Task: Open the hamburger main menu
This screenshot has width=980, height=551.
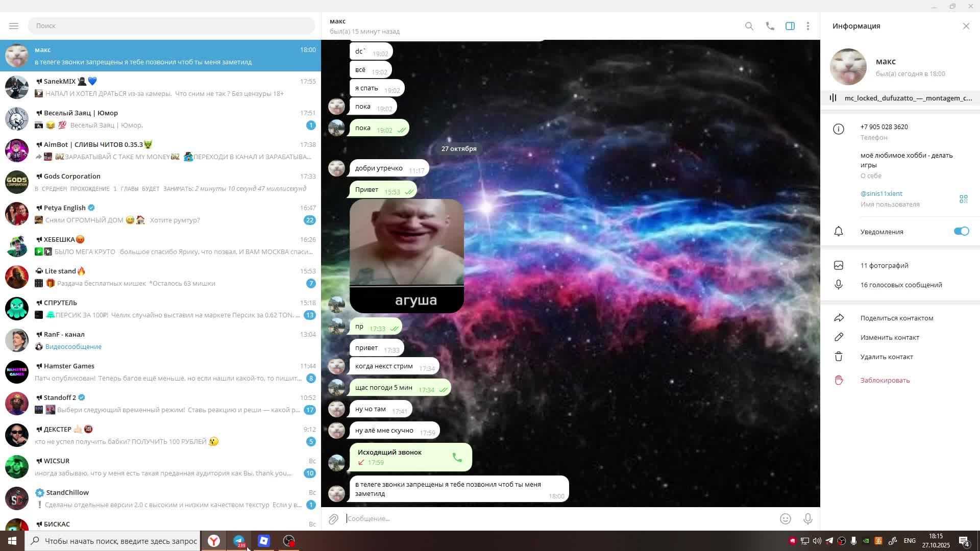Action: 14,26
